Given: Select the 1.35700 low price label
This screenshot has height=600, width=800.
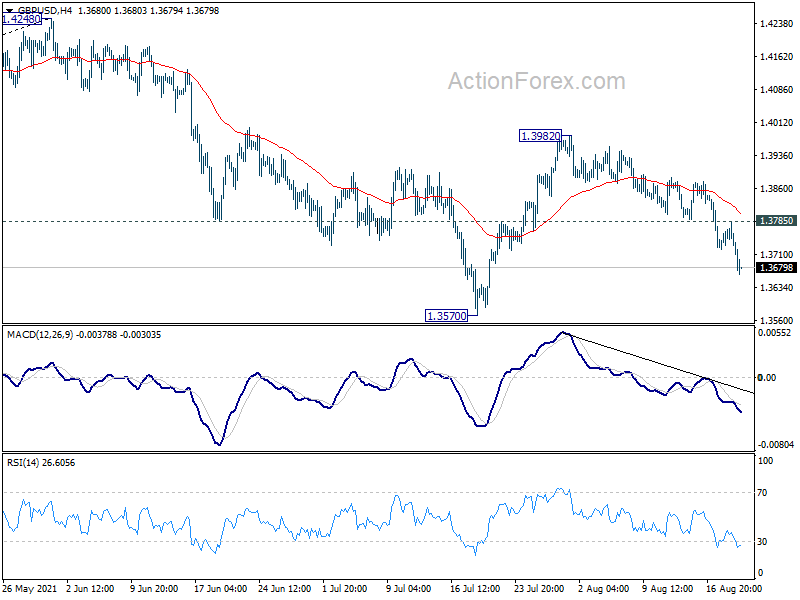Looking at the screenshot, I should tap(446, 316).
